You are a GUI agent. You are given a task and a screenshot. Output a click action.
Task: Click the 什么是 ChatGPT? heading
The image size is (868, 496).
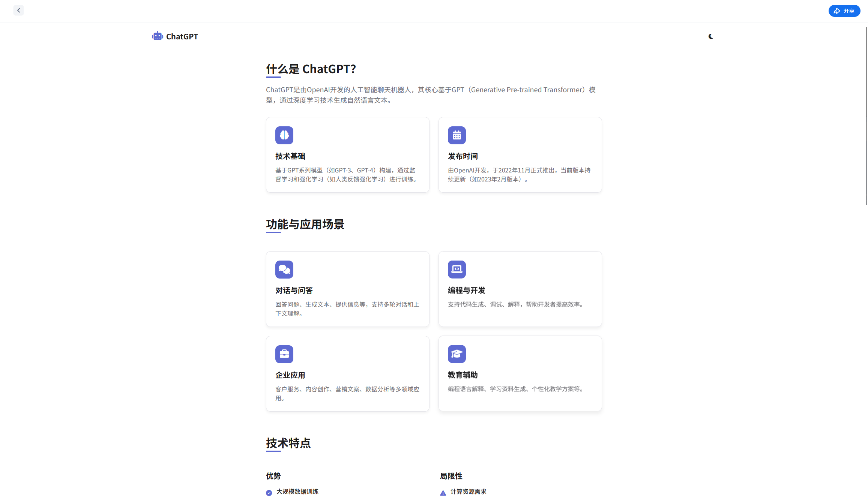(x=311, y=69)
